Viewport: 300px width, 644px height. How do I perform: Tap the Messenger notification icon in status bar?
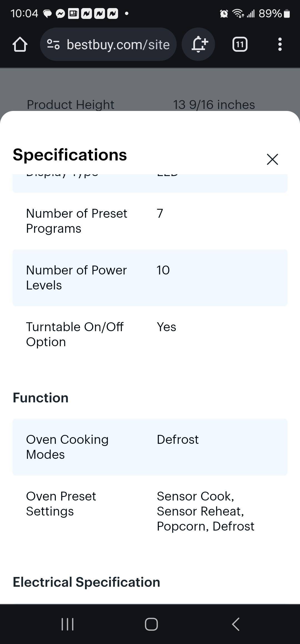[x=60, y=13]
